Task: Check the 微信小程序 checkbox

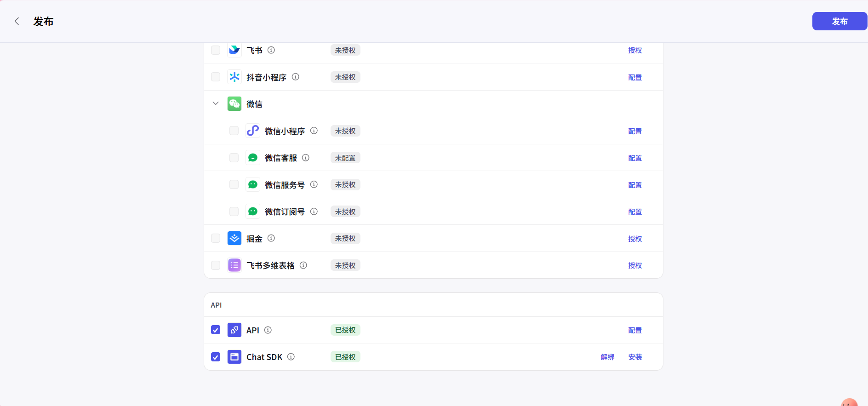Action: (x=234, y=131)
